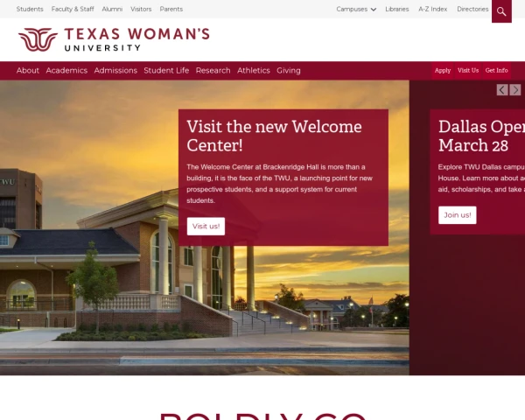Image resolution: width=525 pixels, height=420 pixels.
Task: Click the Get Info button
Action: (x=496, y=70)
